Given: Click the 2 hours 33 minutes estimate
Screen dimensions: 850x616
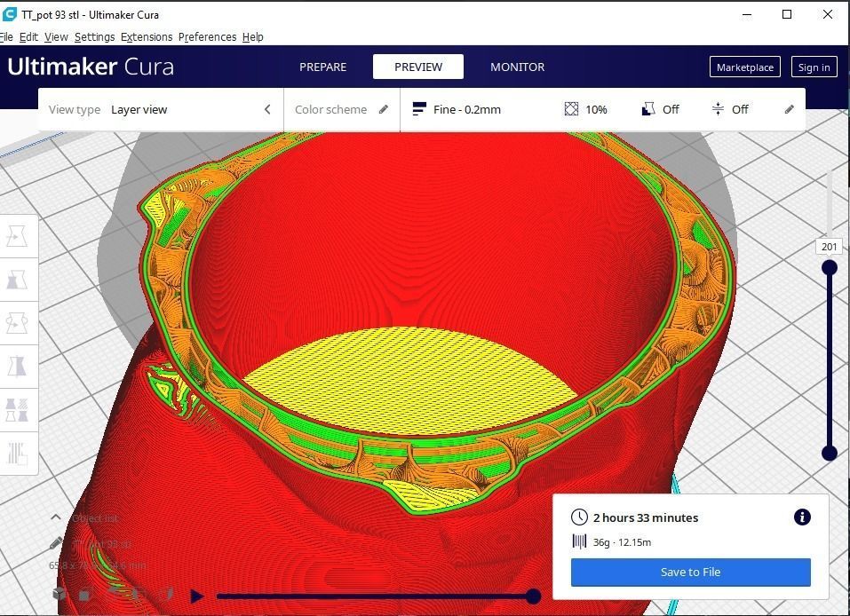Looking at the screenshot, I should [x=646, y=517].
